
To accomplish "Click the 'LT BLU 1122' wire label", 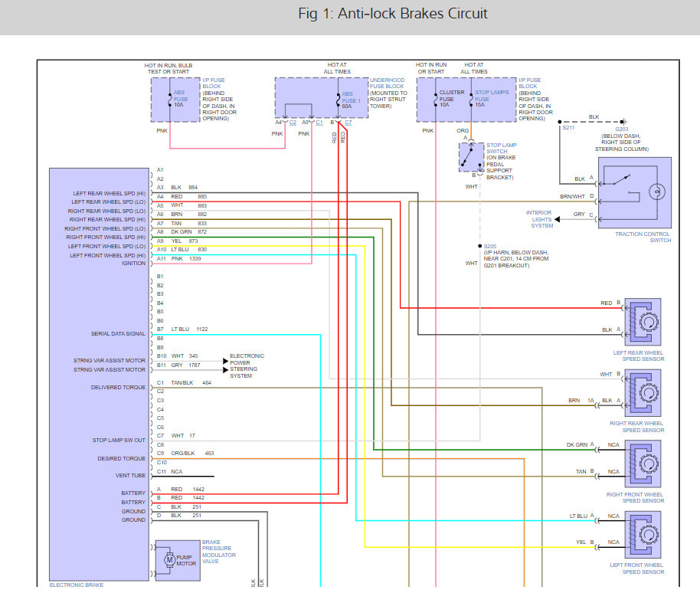I will (189, 329).
